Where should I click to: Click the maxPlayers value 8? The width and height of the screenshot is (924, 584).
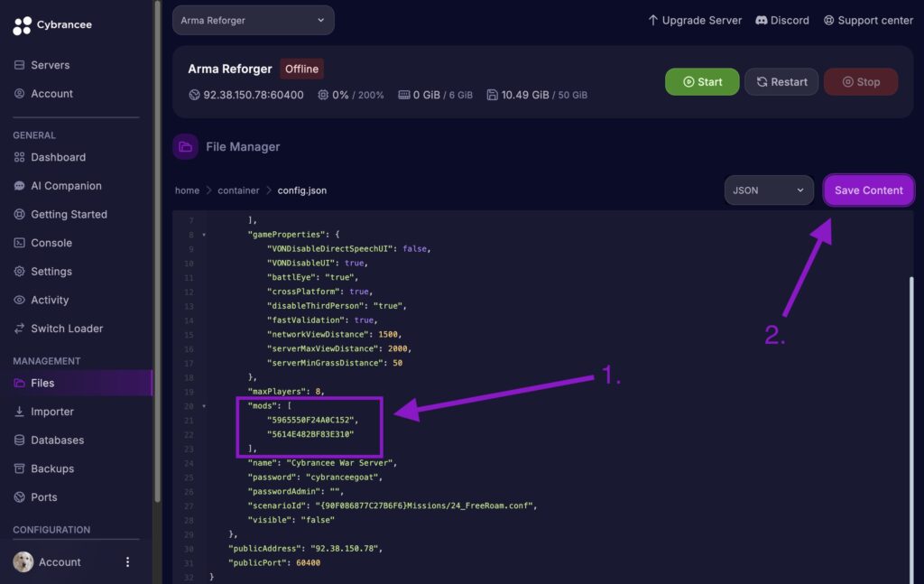pyautogui.click(x=318, y=392)
